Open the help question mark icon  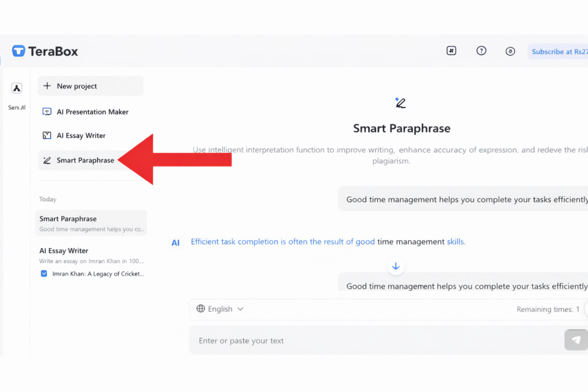481,51
